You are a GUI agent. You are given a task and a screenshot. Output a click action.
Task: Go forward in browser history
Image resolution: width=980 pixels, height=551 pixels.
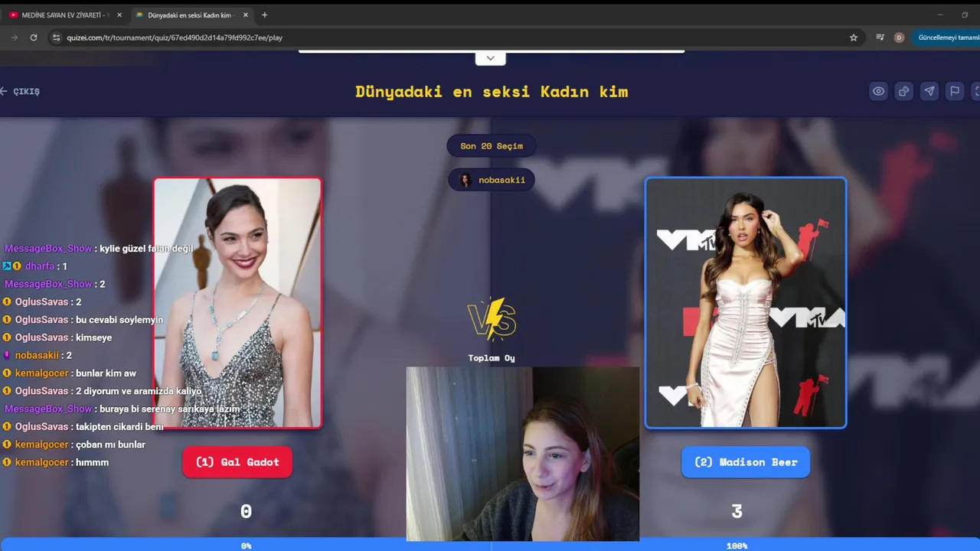coord(14,37)
